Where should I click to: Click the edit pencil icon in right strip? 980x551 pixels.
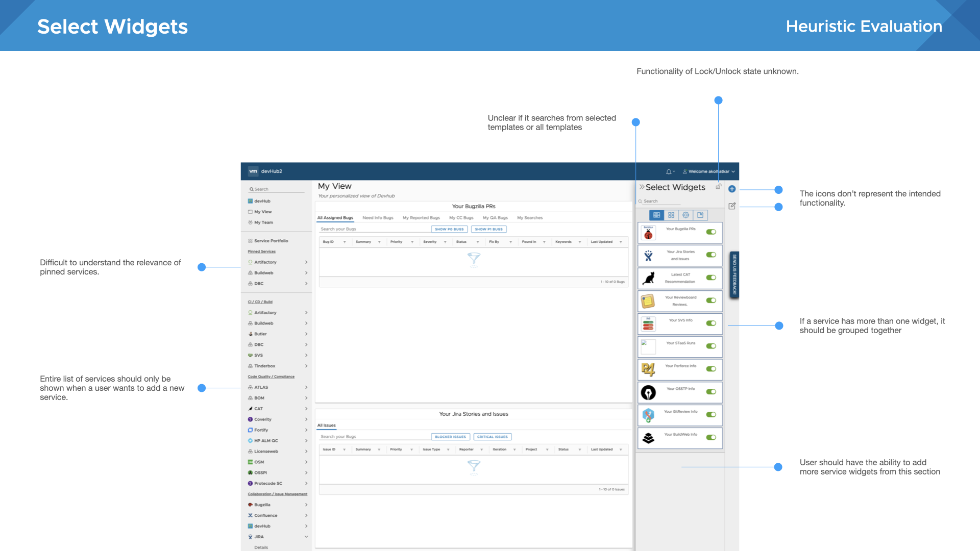731,206
